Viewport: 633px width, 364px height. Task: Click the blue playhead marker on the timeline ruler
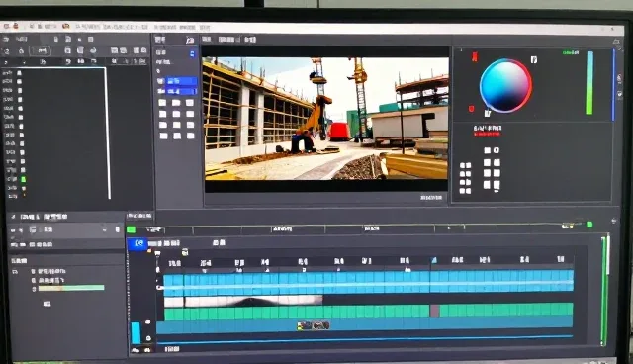click(434, 260)
